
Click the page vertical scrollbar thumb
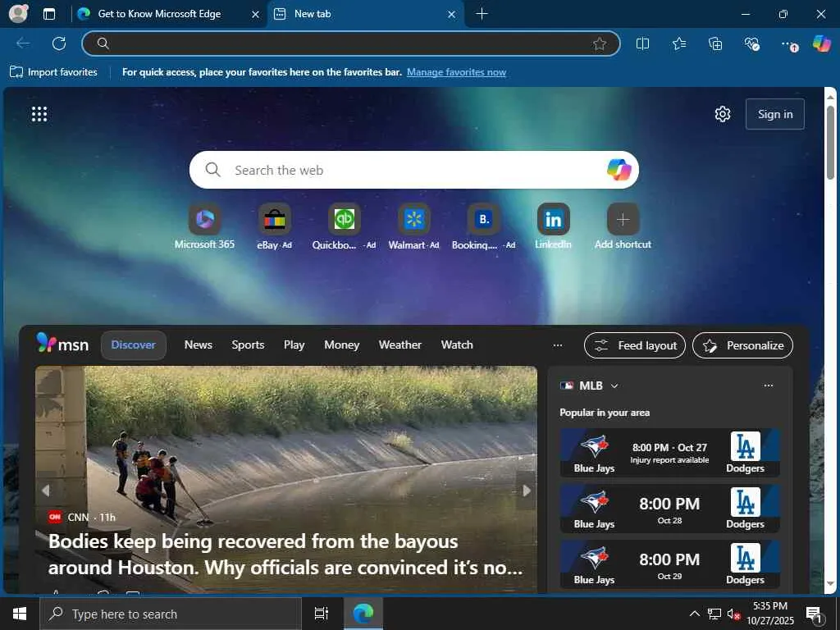(830, 143)
